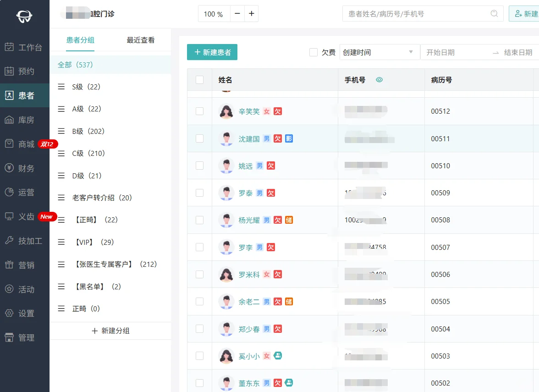
Task: Click the teal 新建患者 button
Action: click(x=212, y=52)
